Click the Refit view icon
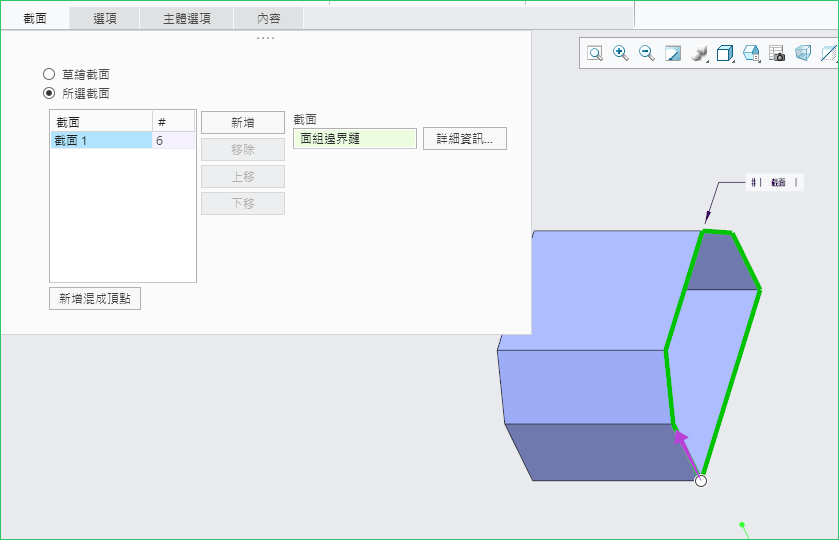 tap(595, 54)
